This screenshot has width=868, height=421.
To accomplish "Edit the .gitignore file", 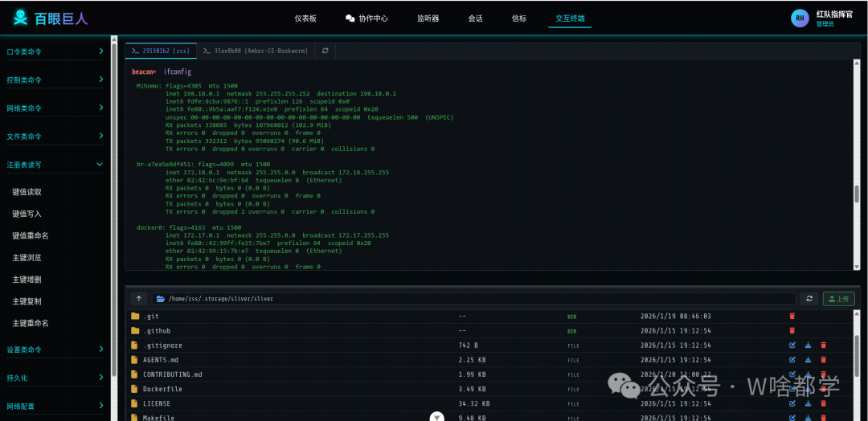I will point(792,345).
